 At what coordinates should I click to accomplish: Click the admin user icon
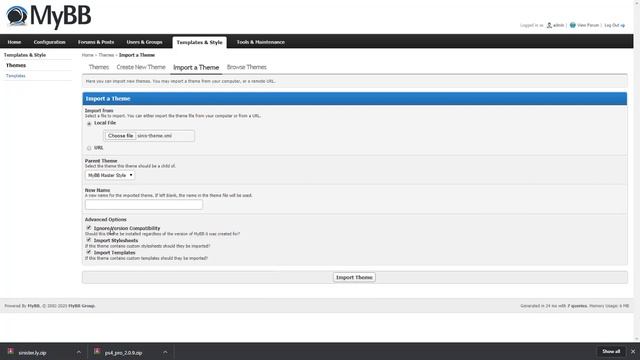549,25
